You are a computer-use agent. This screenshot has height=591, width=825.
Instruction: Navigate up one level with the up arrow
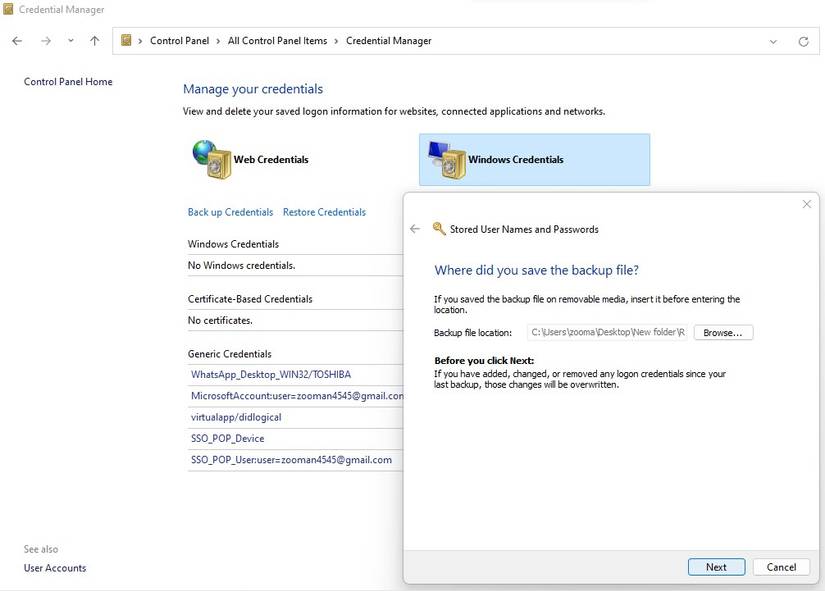[94, 41]
